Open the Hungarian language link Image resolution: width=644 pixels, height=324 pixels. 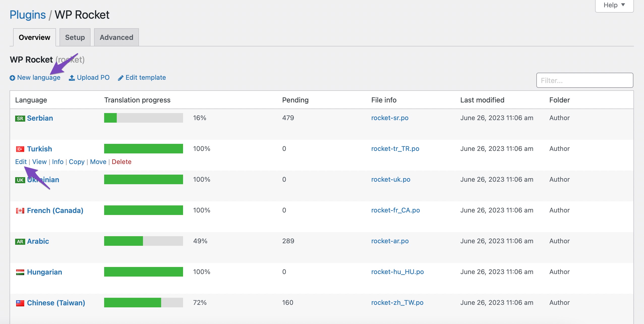point(44,272)
